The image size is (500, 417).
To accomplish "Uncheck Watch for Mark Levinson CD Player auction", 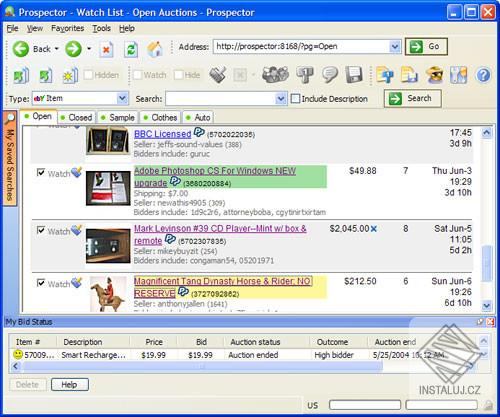I will click(x=41, y=230).
